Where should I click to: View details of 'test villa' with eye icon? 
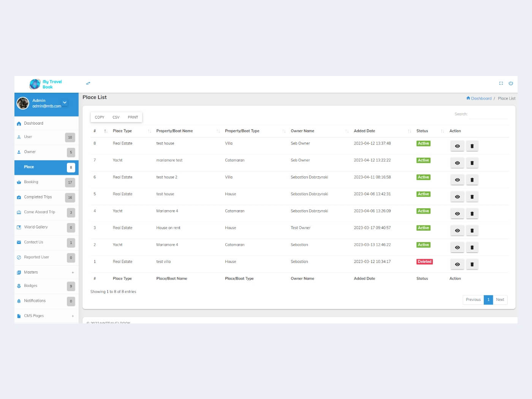point(457,264)
